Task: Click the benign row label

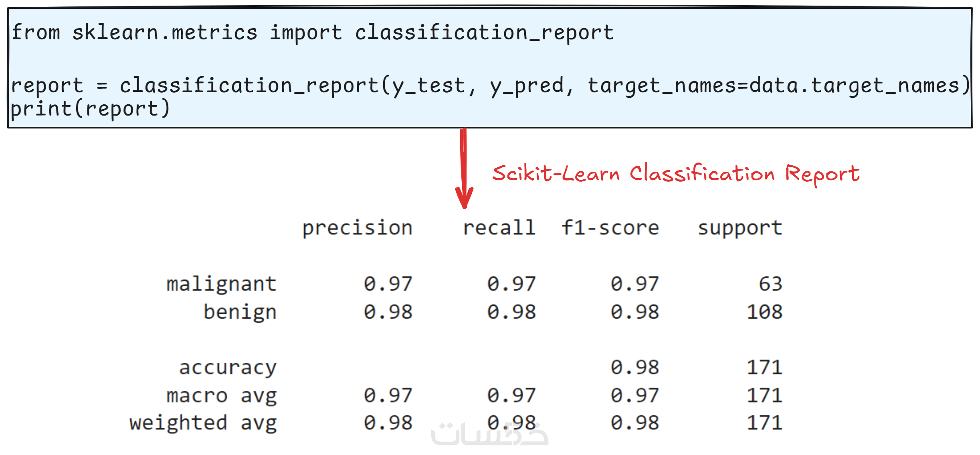Action: [x=240, y=312]
